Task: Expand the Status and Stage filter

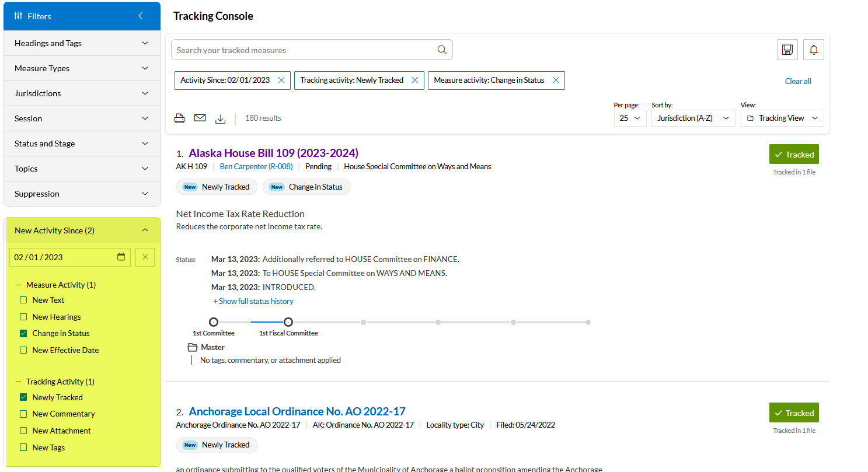Action: pyautogui.click(x=82, y=144)
